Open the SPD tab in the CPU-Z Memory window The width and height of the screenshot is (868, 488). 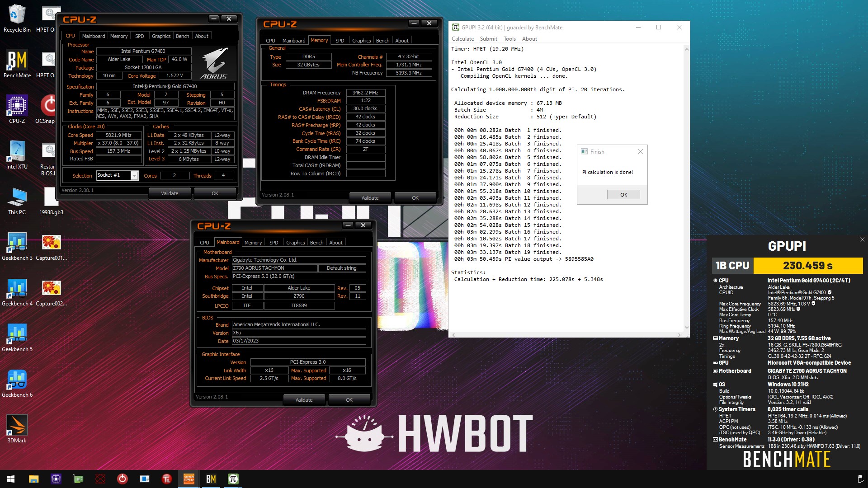[340, 41]
